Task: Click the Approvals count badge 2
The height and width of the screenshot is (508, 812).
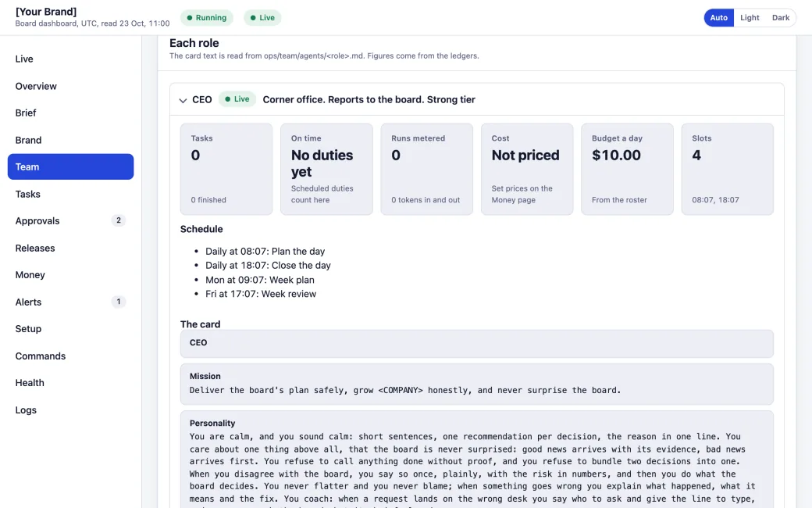Action: click(119, 220)
